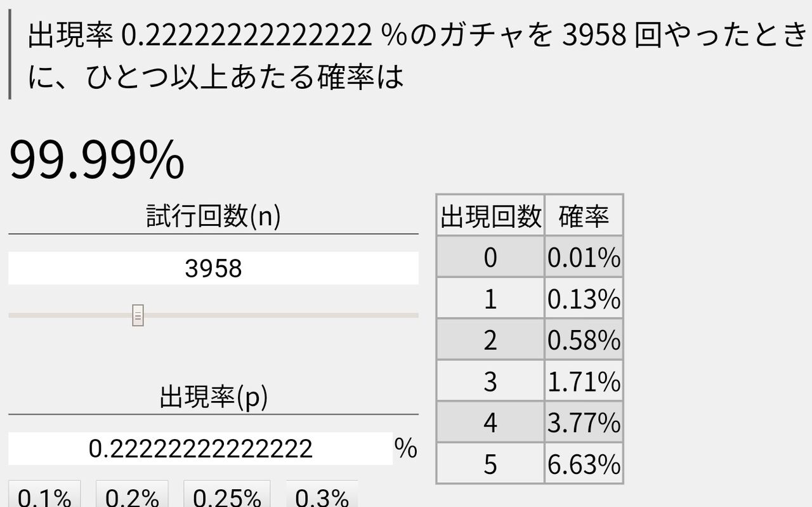Screen dimensions: 812x507
Task: Pick the 0.3% preset rate button
Action: [x=322, y=496]
